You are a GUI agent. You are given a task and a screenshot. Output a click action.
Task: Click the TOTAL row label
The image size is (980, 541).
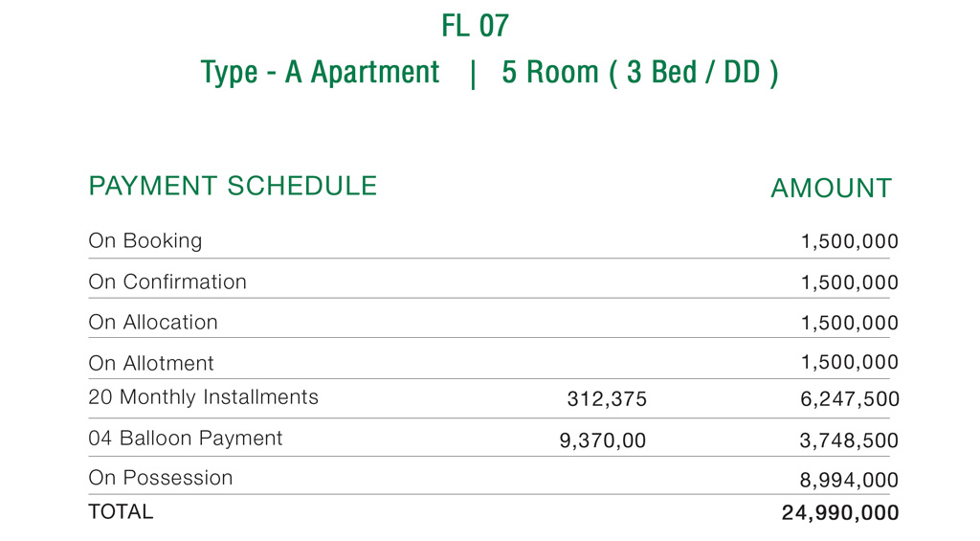121,512
